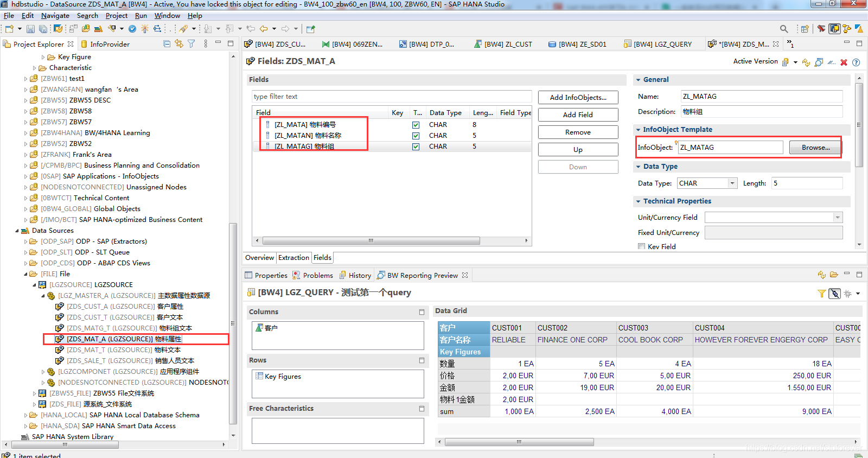Click the Activate object sparkle icon

coord(145,29)
